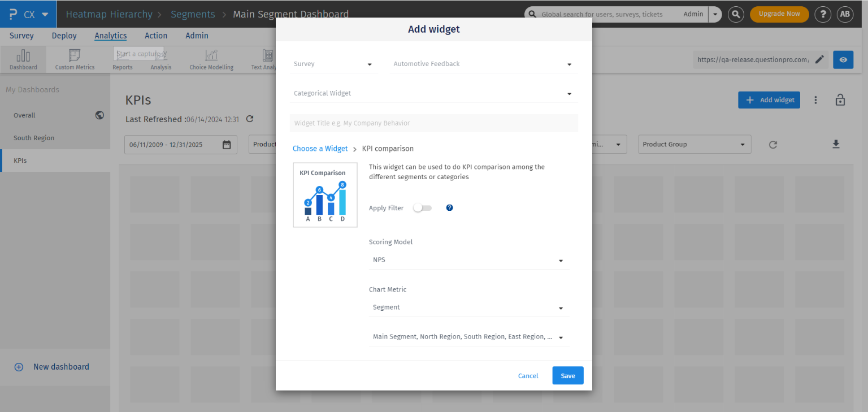868x412 pixels.
Task: Enable the Apply Filter toggle
Action: click(422, 208)
